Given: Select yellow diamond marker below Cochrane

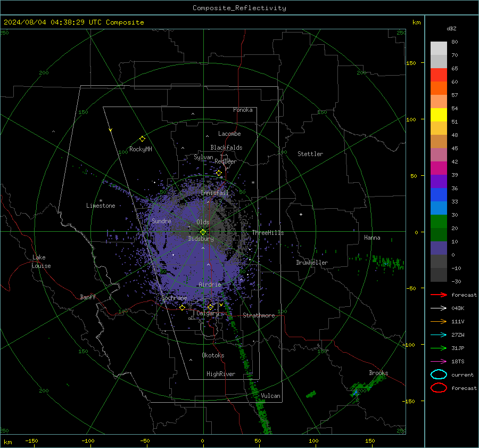Looking at the screenshot, I should (x=182, y=307).
